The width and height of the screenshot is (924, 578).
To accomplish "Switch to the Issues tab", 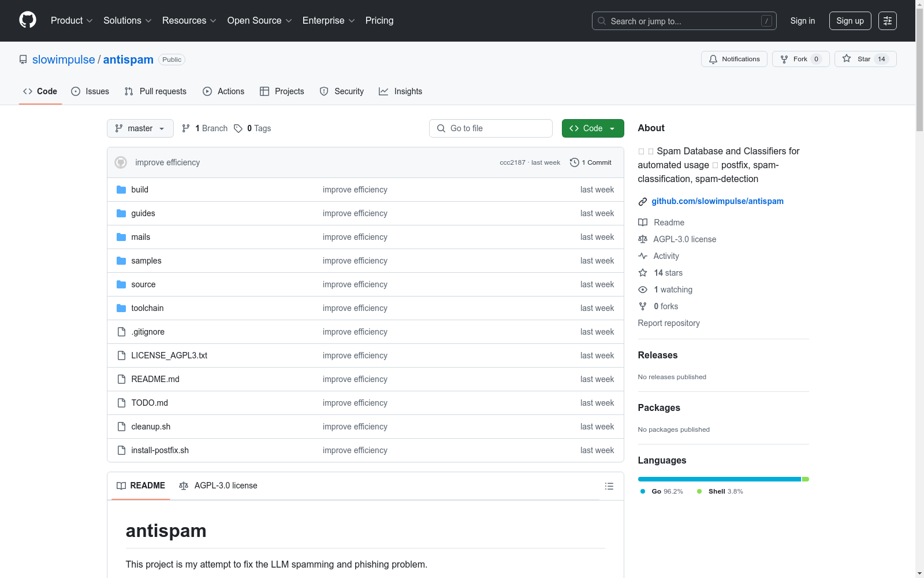I will [90, 91].
